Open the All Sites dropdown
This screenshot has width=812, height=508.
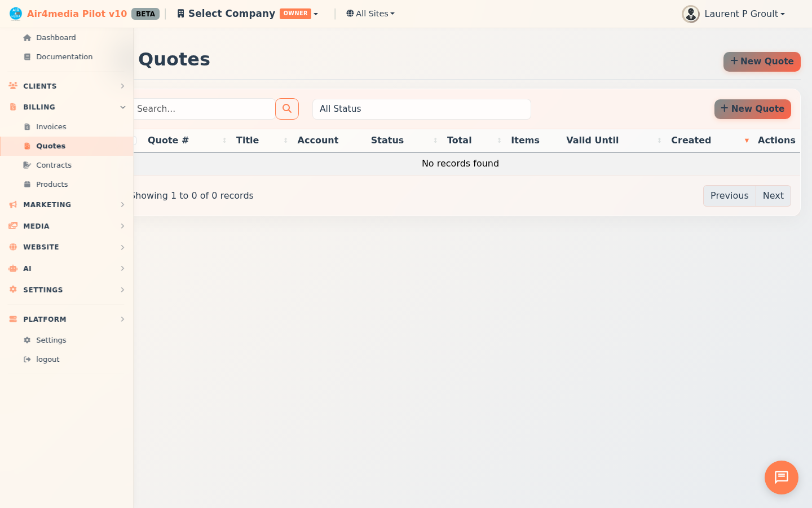click(370, 14)
